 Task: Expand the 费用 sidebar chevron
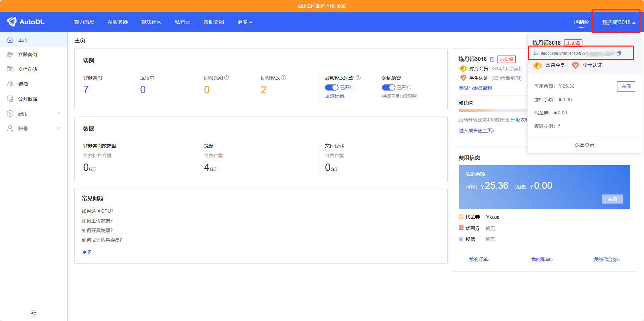59,113
